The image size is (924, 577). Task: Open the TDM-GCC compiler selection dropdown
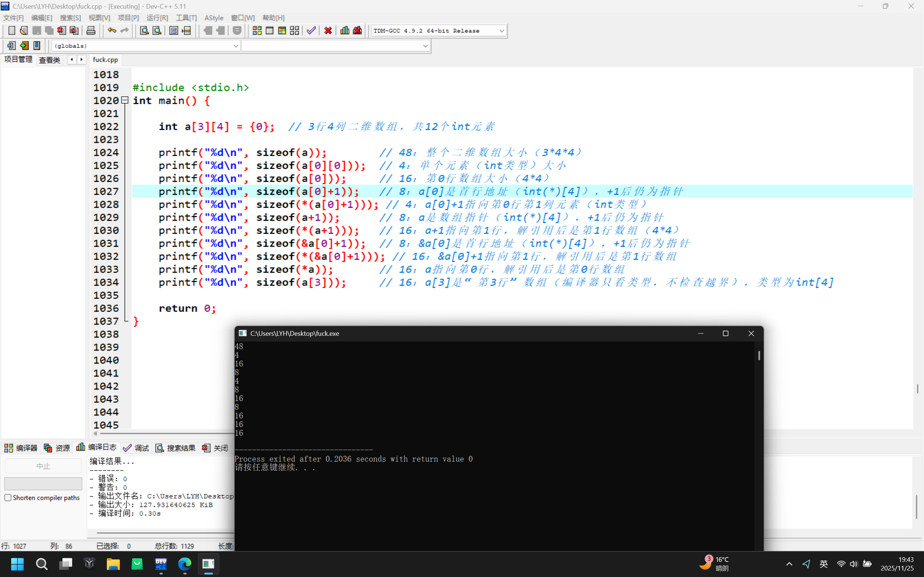[x=501, y=31]
